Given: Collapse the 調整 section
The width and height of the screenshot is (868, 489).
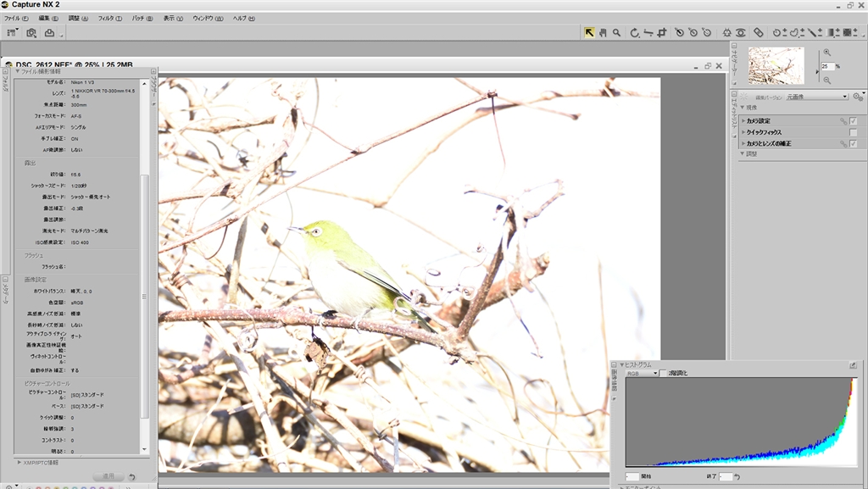Looking at the screenshot, I should 743,153.
